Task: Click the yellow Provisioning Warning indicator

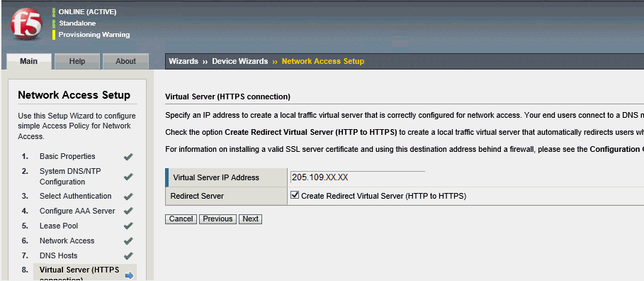Action: (x=53, y=35)
